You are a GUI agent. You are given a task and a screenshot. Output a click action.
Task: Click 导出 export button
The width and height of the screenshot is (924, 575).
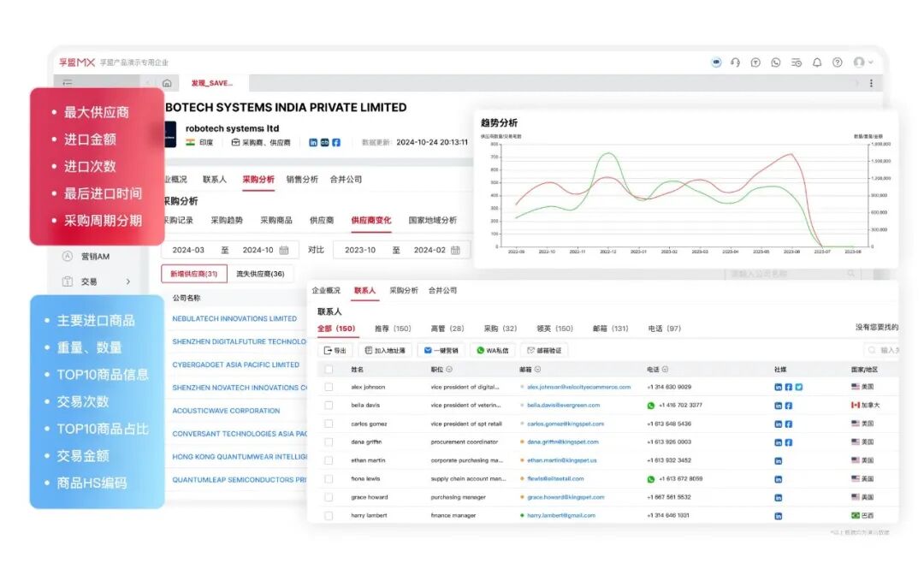335,351
